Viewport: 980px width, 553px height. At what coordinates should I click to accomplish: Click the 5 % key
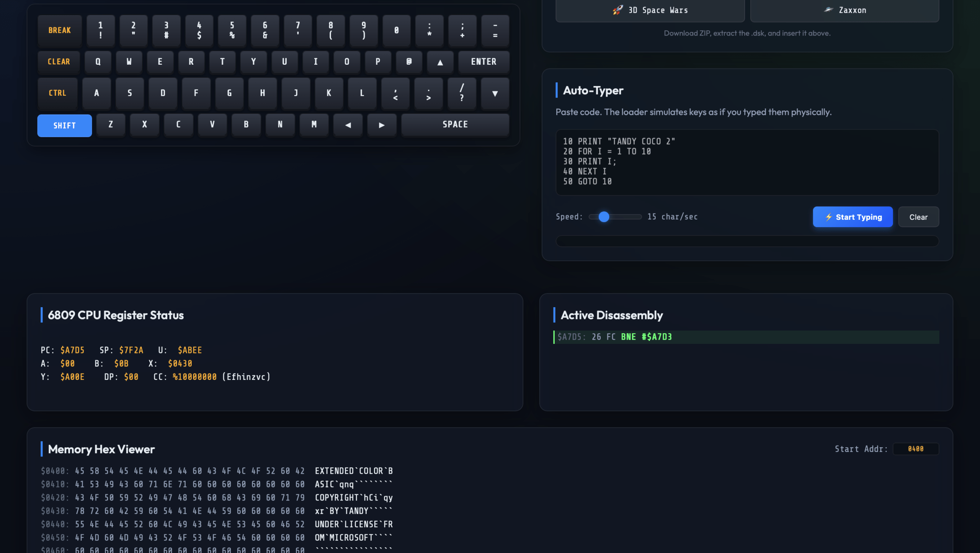click(x=232, y=30)
